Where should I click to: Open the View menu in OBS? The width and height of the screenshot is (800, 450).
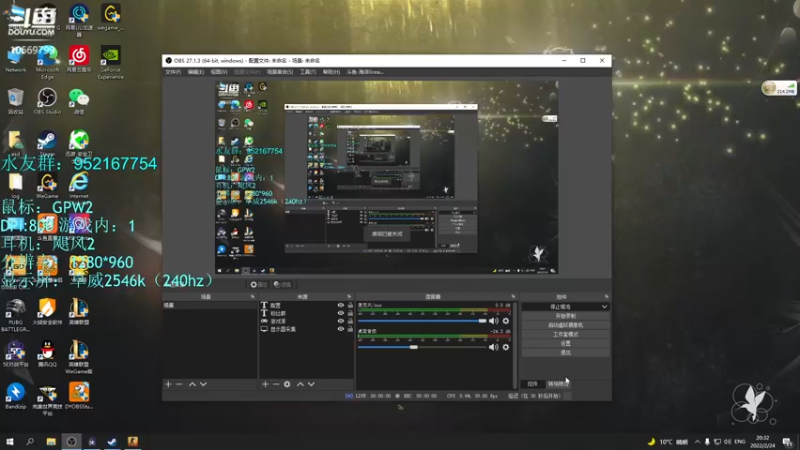[219, 72]
